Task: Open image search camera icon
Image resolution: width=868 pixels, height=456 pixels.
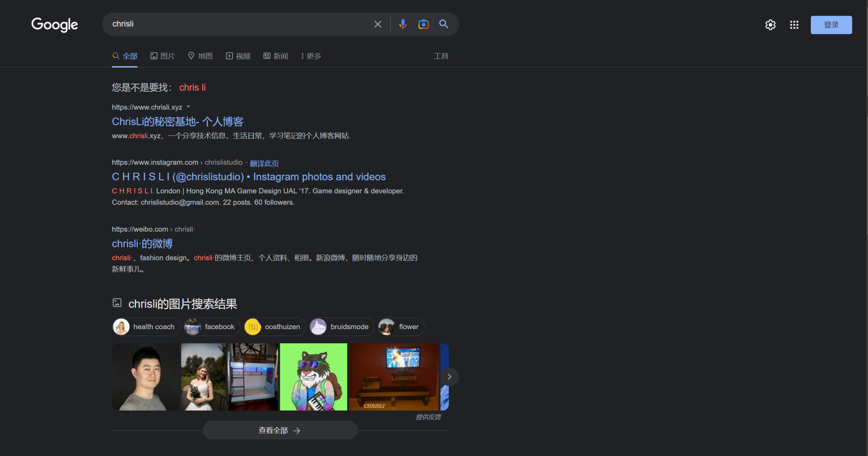Action: (x=423, y=24)
